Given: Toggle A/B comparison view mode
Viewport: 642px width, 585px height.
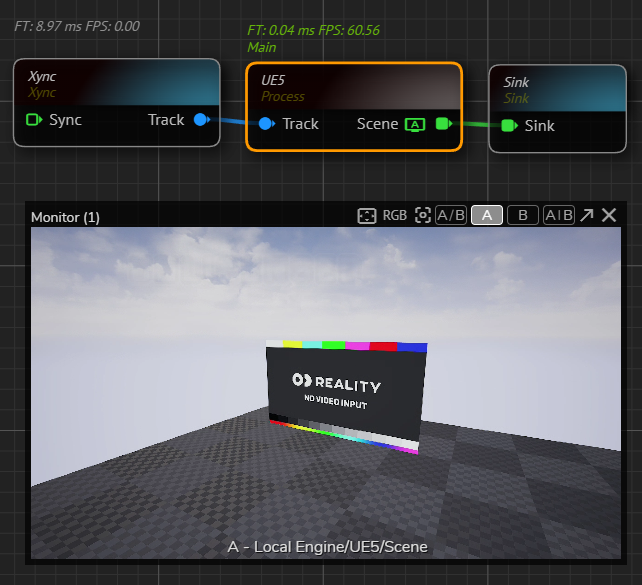Looking at the screenshot, I should 451,215.
